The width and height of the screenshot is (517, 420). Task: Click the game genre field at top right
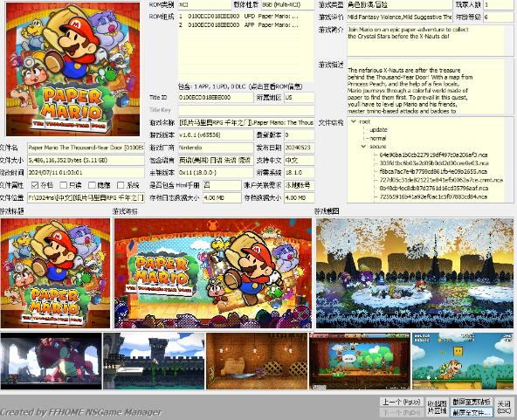pos(400,4)
